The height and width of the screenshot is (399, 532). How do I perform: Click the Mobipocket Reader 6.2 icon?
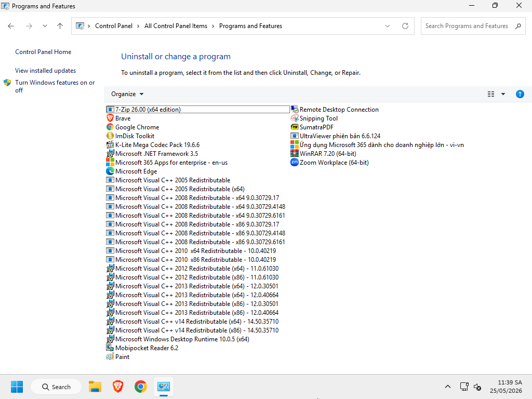(110, 348)
